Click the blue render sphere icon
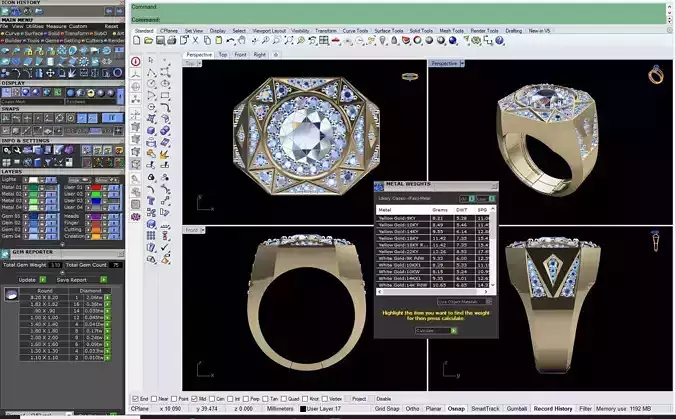The image size is (676, 419). pyautogui.click(x=453, y=41)
